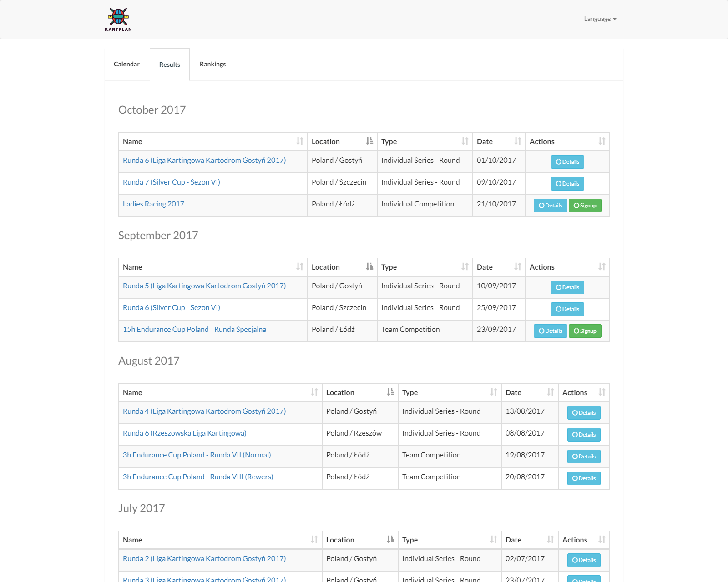This screenshot has height=582, width=728.
Task: Sort August table by Actions icon
Action: (x=602, y=392)
